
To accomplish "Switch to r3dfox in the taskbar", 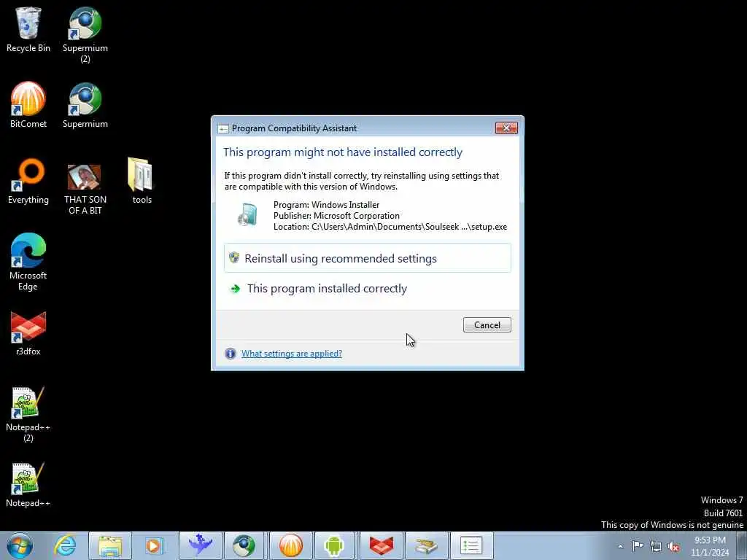I will (381, 545).
